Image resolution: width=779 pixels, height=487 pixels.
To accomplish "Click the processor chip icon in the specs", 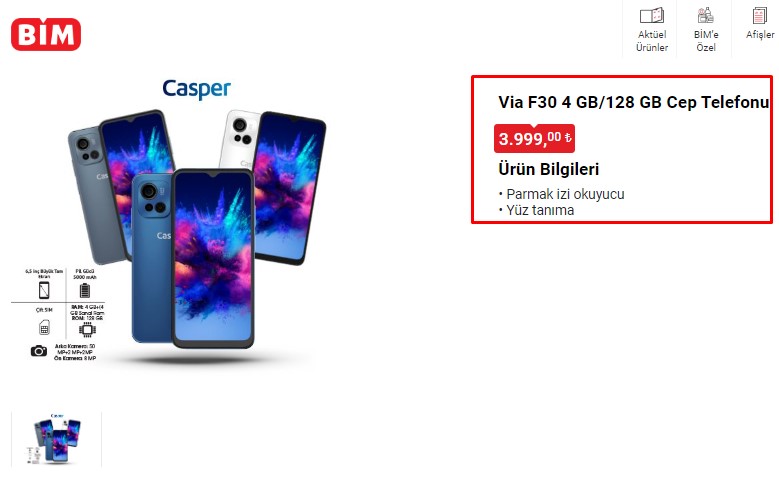I will click(87, 329).
